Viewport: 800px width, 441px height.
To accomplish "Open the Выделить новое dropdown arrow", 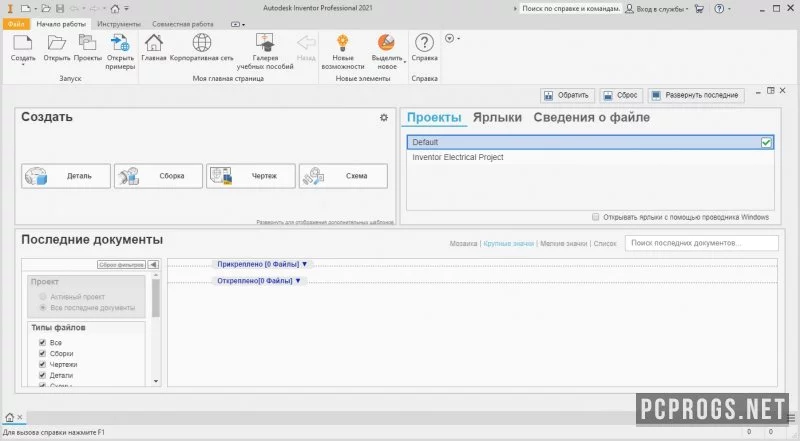I will (405, 62).
